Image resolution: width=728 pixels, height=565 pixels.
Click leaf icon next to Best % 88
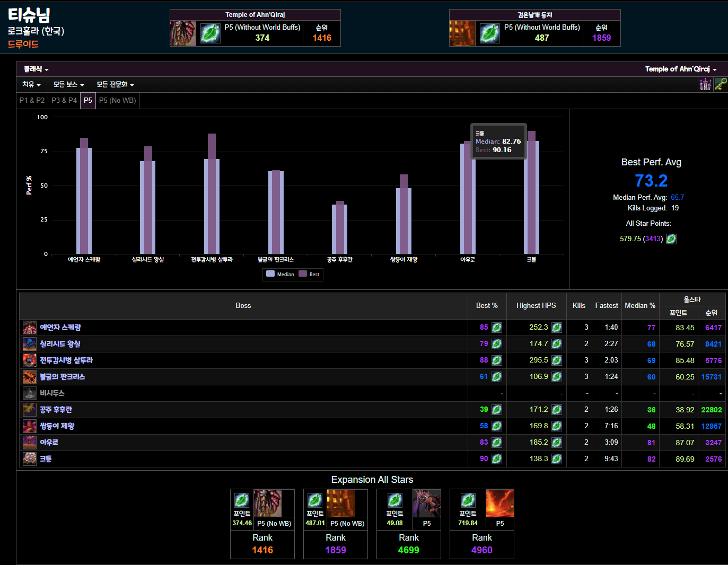[x=497, y=360]
